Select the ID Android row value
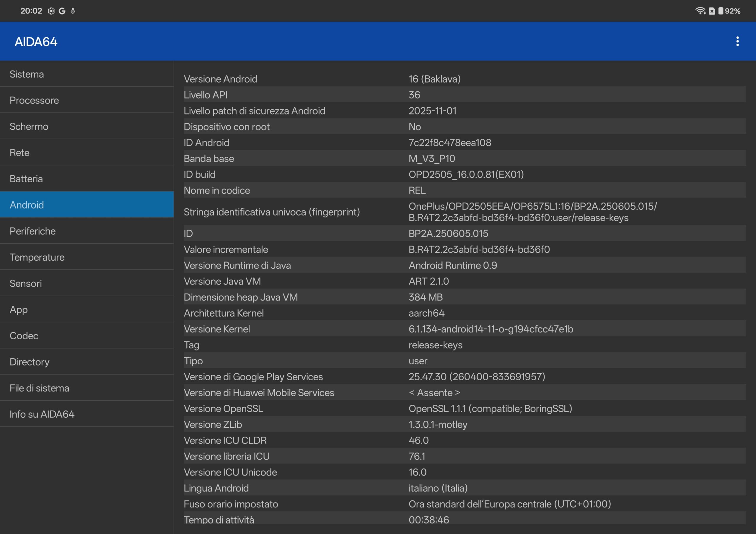Screen dimensions: 756x534 (x=450, y=142)
